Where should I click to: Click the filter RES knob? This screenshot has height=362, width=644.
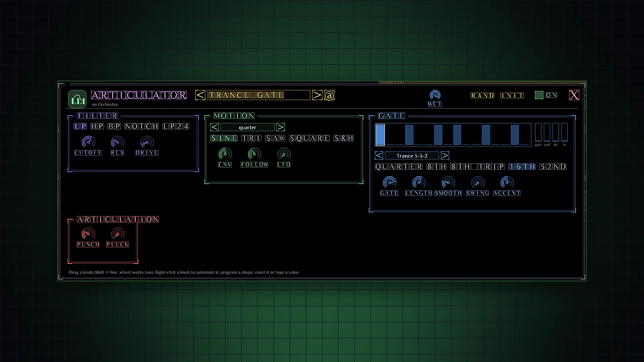pyautogui.click(x=118, y=142)
